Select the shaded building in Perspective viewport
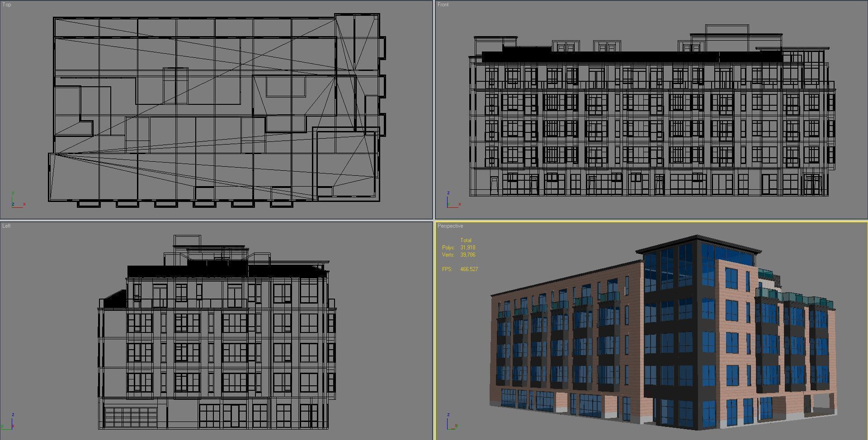Image resolution: width=868 pixels, height=440 pixels. coord(664,332)
